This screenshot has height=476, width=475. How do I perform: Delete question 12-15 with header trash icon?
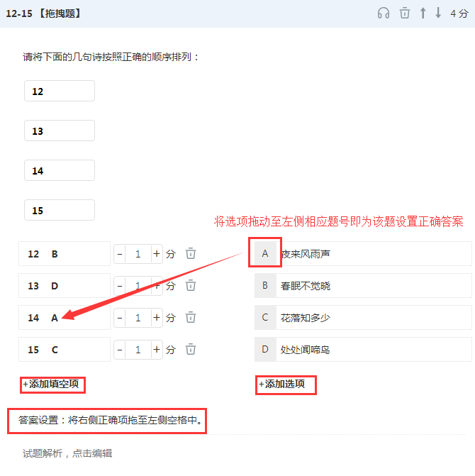click(x=405, y=13)
